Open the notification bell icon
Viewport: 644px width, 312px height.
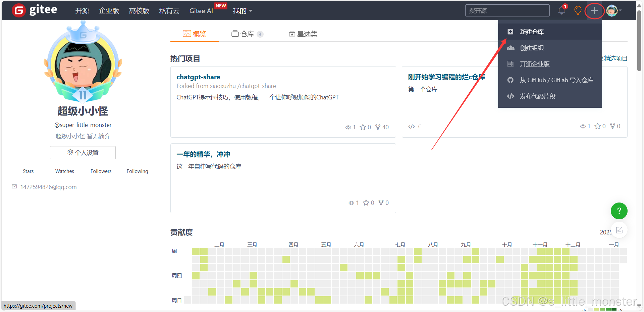(561, 10)
